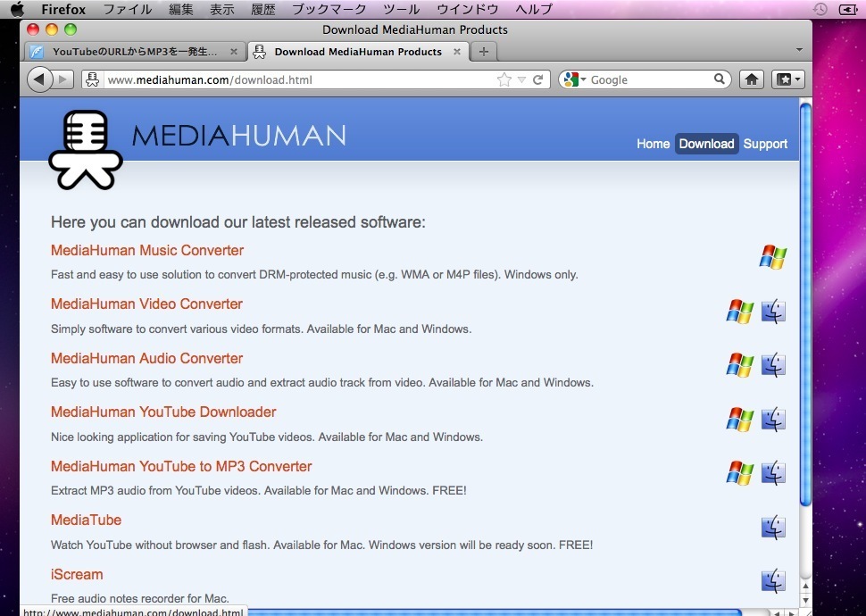Click Mac download icon for iScream

[773, 581]
